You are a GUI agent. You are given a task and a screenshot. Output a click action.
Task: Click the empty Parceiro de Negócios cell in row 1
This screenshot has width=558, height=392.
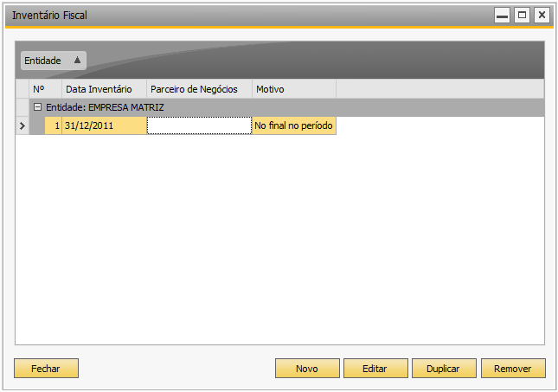point(199,125)
